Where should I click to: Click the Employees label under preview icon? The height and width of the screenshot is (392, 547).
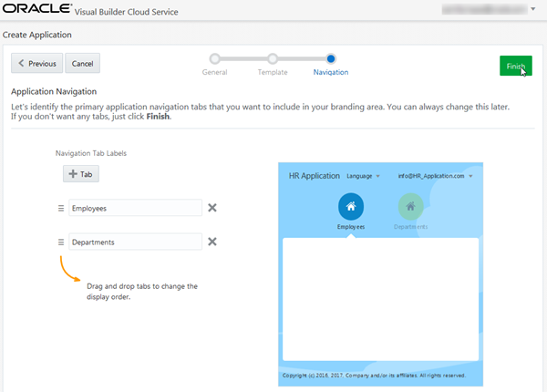(351, 227)
